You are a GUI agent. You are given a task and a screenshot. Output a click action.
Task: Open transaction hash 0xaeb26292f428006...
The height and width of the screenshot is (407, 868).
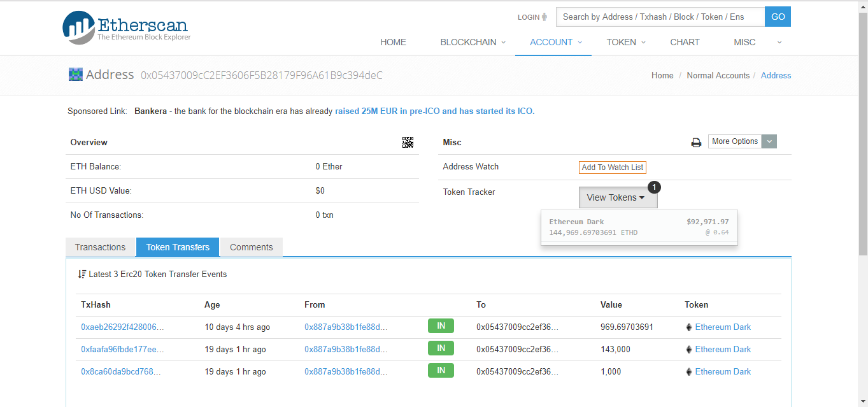[x=122, y=327]
